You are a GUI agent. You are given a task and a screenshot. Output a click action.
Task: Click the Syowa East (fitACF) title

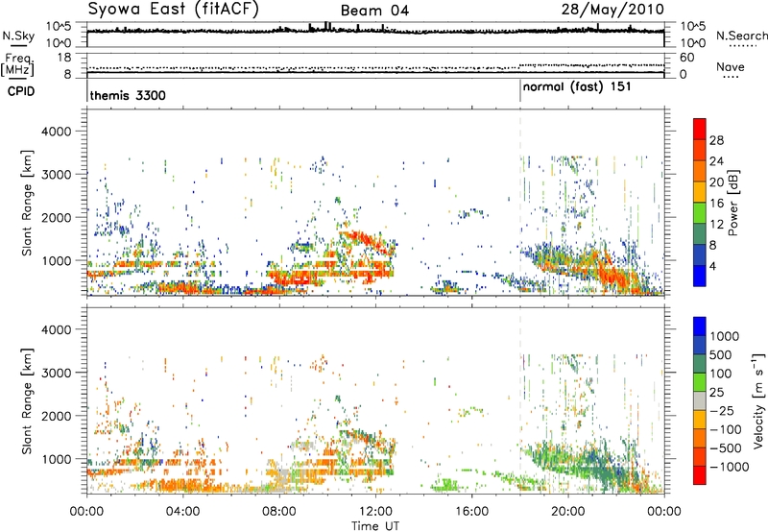pos(173,9)
